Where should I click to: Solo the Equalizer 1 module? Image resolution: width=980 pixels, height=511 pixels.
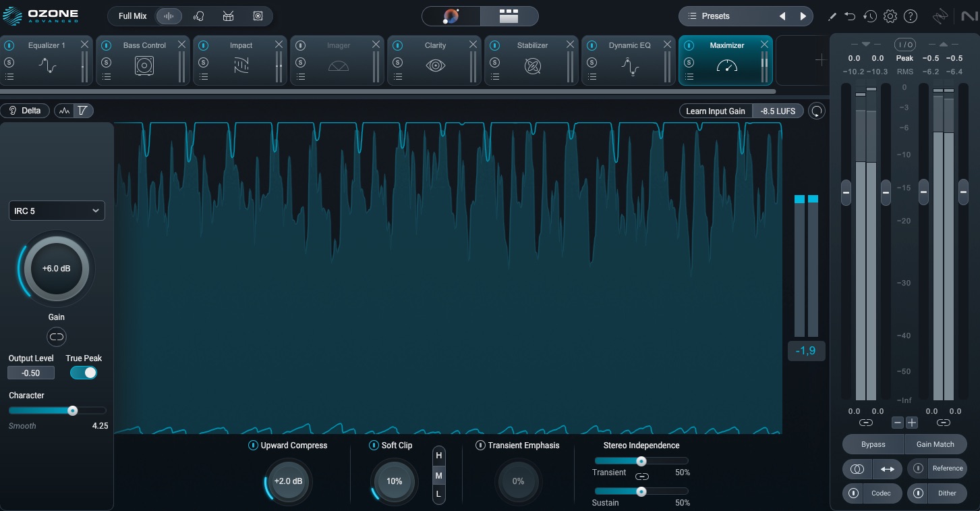point(9,62)
